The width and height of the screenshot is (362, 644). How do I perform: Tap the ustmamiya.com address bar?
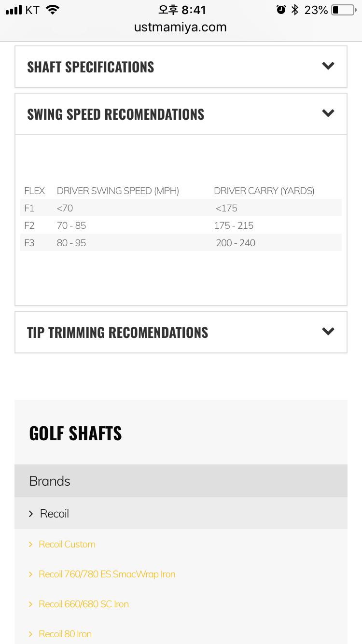pos(181,27)
